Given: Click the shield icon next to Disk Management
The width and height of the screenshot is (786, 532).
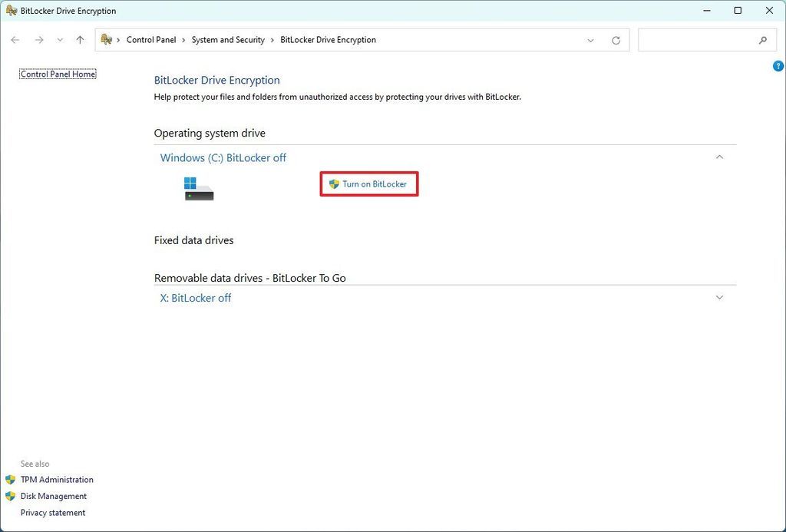Looking at the screenshot, I should click(x=8, y=496).
